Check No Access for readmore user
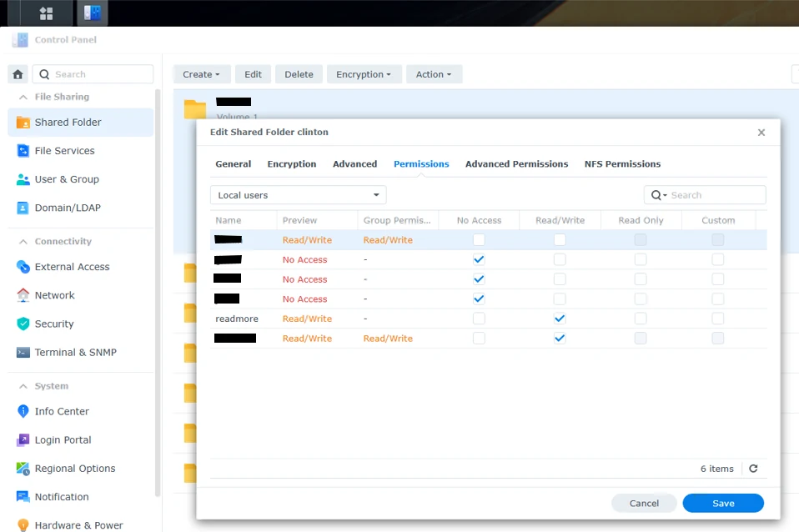 point(479,319)
